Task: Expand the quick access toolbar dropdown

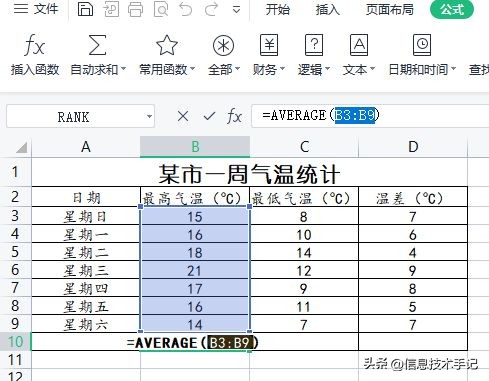Action: (x=236, y=10)
